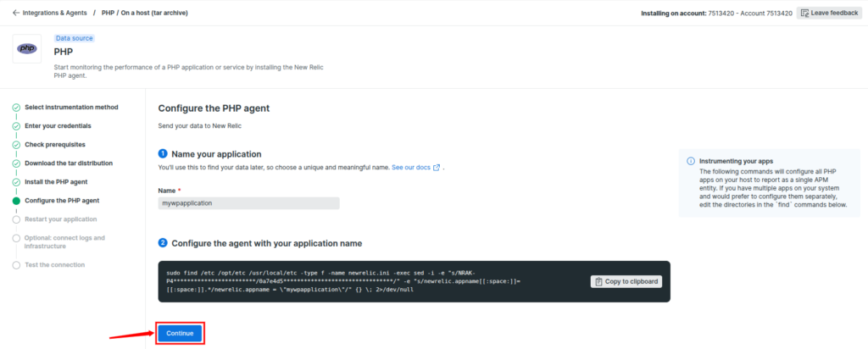Click the Name your application heading
Image resolution: width=868 pixels, height=349 pixels.
216,154
